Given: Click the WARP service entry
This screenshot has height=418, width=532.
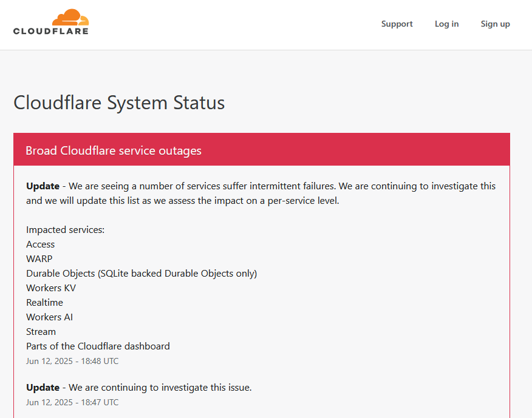Looking at the screenshot, I should click(x=39, y=258).
